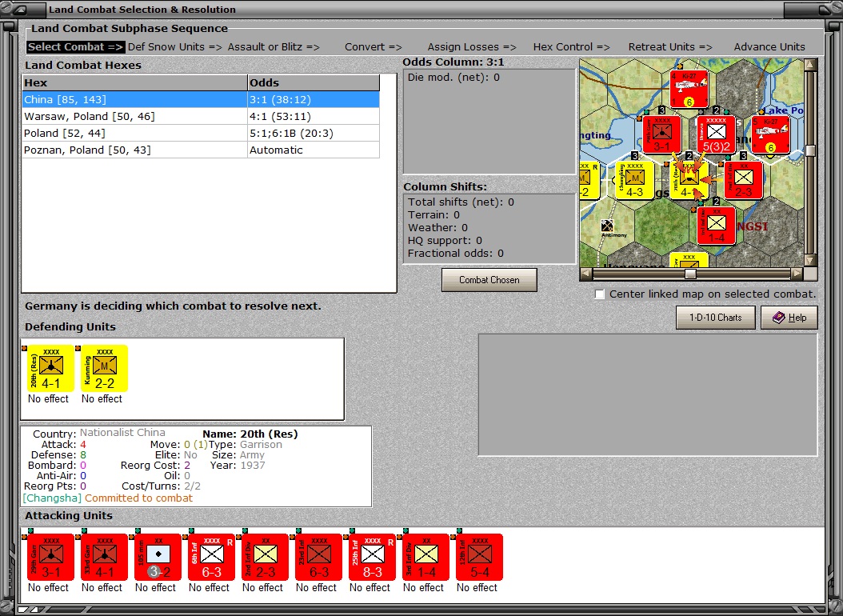This screenshot has height=616, width=843.
Task: Click the upper Ki-27 aircraft counter on map
Action: pyautogui.click(x=689, y=89)
